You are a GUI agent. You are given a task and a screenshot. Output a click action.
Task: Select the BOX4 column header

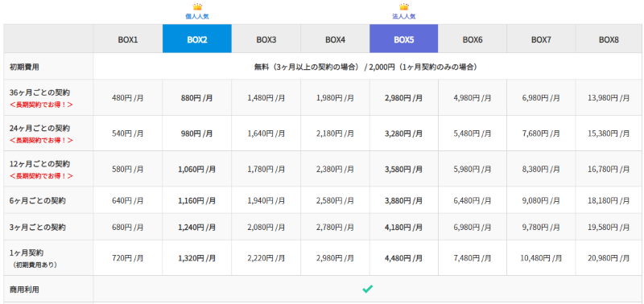click(335, 39)
